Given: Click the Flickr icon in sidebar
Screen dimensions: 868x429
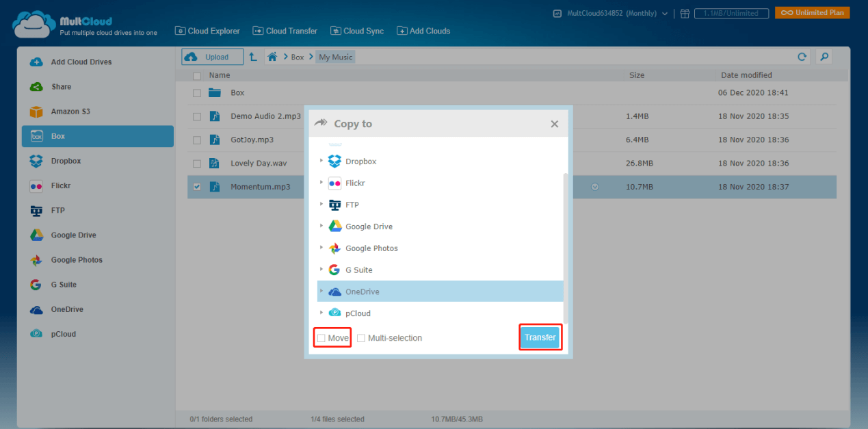Looking at the screenshot, I should point(36,186).
